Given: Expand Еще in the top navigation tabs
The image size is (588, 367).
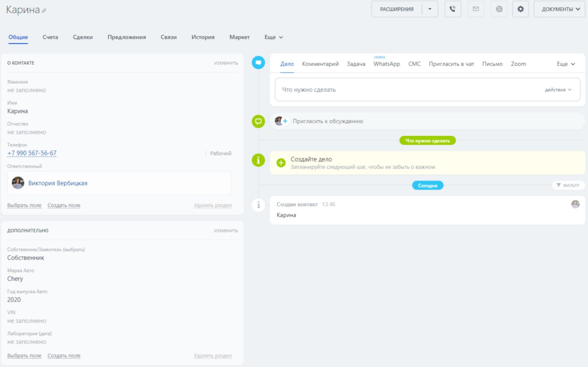Looking at the screenshot, I should tap(274, 37).
